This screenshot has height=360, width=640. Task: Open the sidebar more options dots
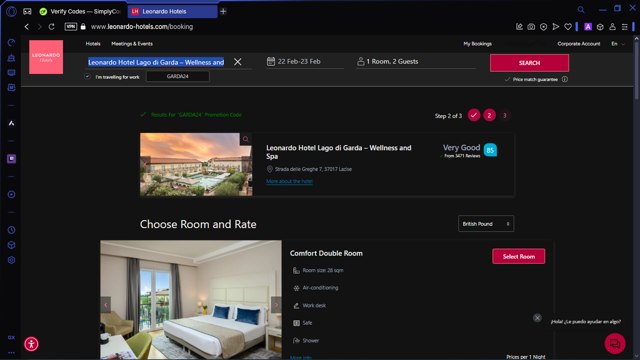11,353
